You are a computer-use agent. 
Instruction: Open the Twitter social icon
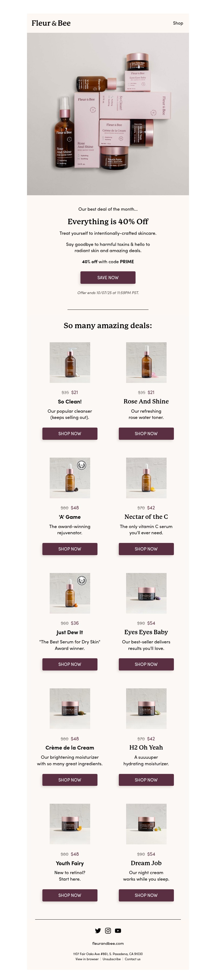[98, 930]
